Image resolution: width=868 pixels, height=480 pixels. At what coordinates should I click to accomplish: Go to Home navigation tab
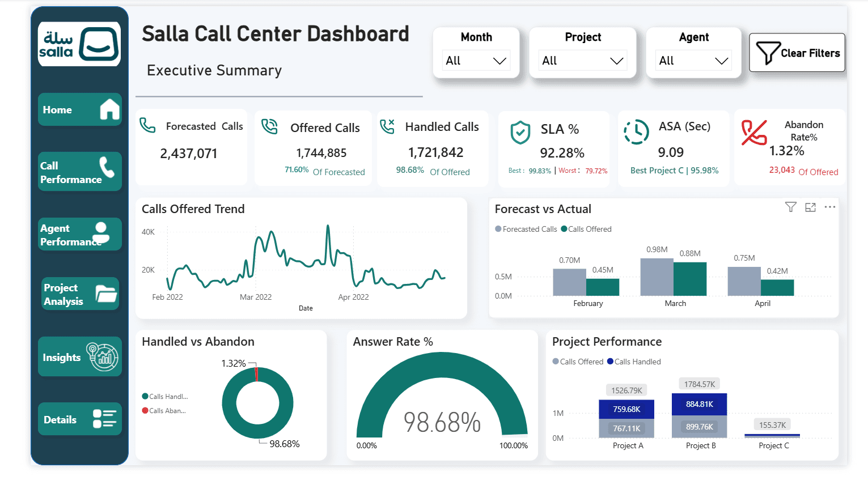tap(79, 109)
